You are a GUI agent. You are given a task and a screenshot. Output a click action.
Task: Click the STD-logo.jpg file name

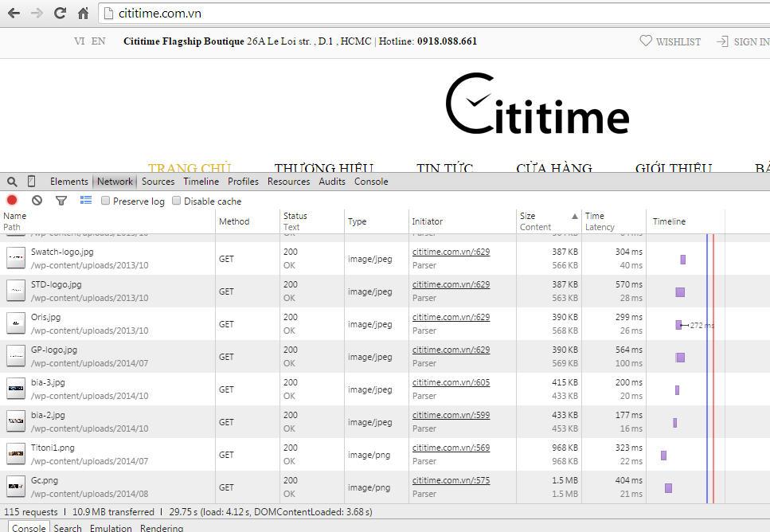tap(56, 284)
